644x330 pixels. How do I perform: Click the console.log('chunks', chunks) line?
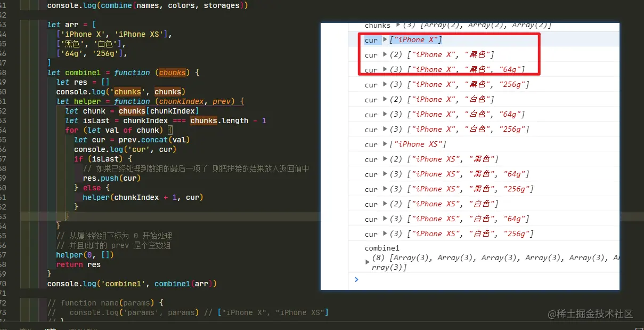(x=120, y=92)
